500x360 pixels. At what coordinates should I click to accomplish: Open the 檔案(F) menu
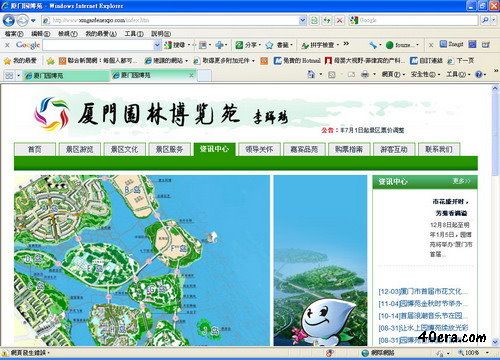click(x=14, y=34)
